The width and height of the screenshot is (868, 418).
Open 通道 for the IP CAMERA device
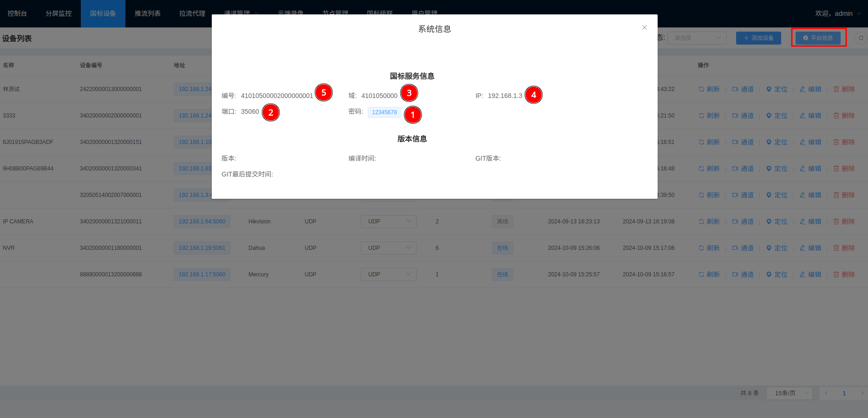click(743, 222)
